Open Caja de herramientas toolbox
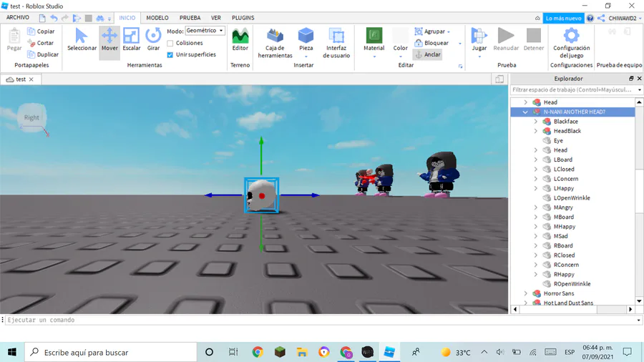The width and height of the screenshot is (644, 362). click(275, 43)
